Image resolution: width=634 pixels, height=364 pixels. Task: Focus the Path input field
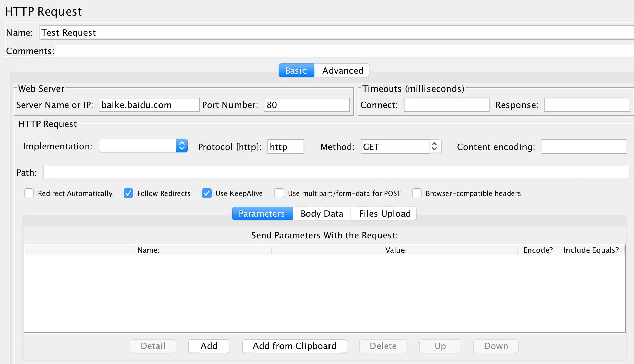(x=336, y=172)
